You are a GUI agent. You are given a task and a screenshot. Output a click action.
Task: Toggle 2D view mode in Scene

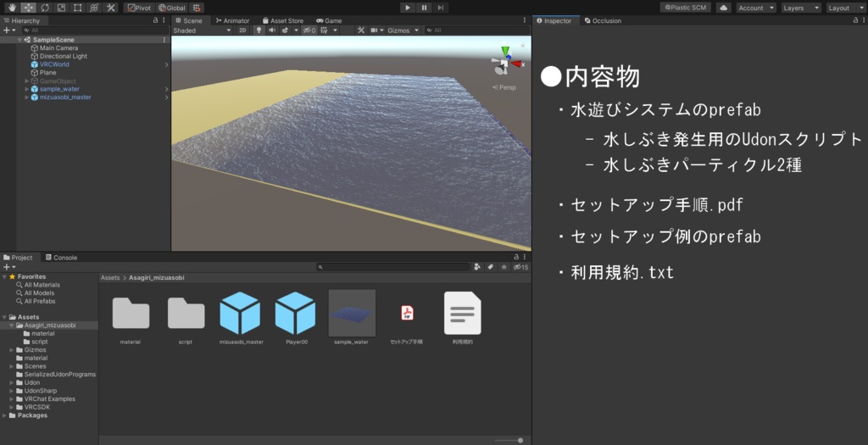tap(242, 31)
